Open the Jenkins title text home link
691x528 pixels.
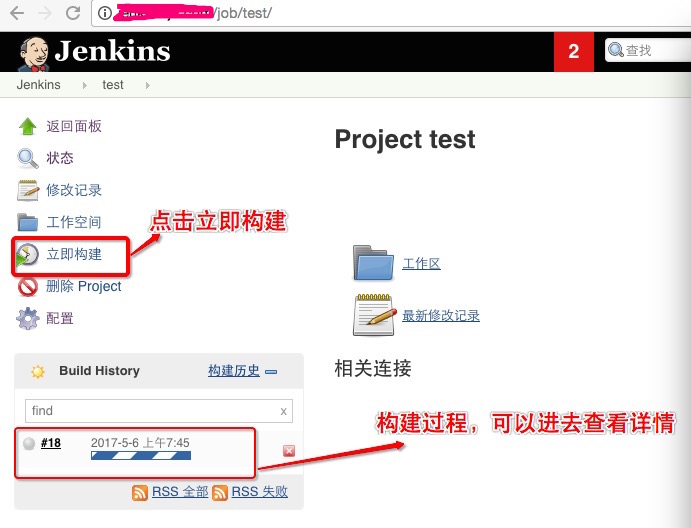pos(112,51)
